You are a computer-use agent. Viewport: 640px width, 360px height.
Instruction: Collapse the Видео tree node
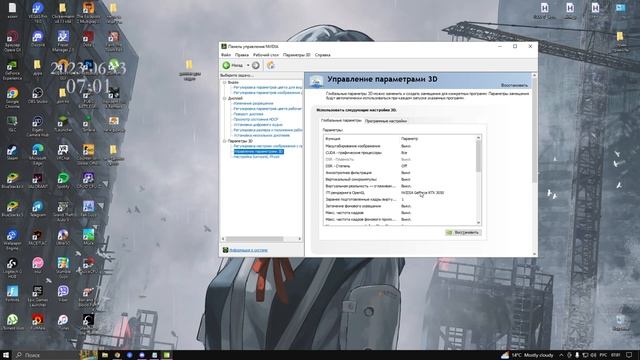coord(224,82)
